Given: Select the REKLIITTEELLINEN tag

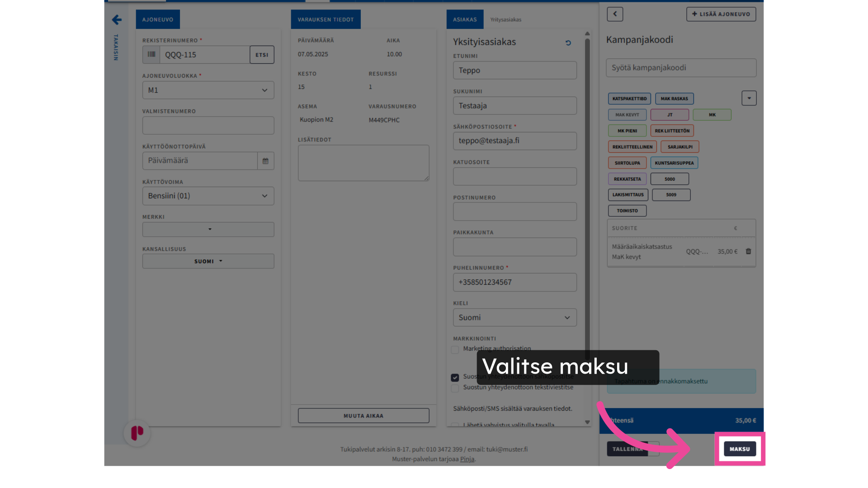Looking at the screenshot, I should click(632, 147).
